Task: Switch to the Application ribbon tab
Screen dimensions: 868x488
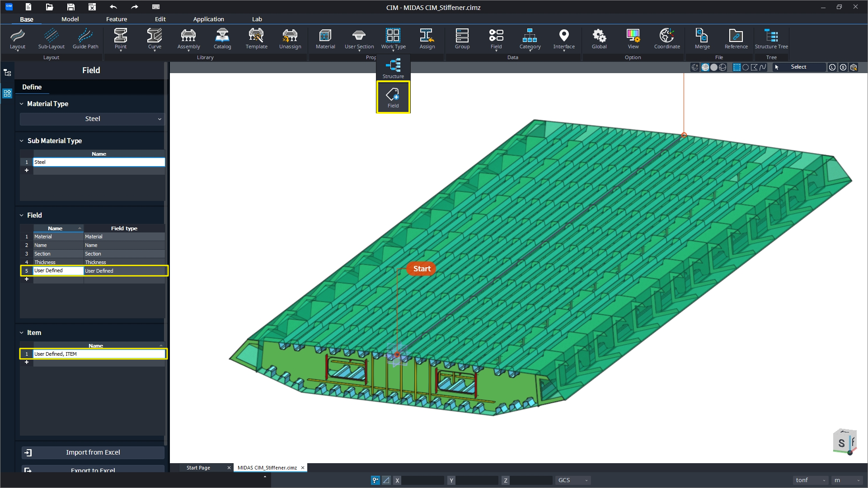Action: (208, 19)
